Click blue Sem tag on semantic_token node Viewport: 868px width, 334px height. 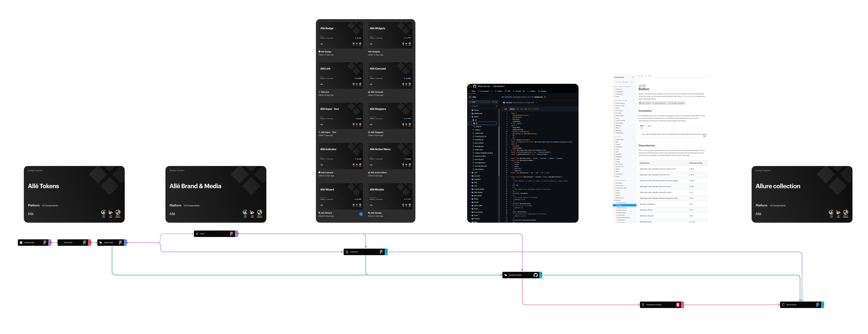pyautogui.click(x=125, y=243)
